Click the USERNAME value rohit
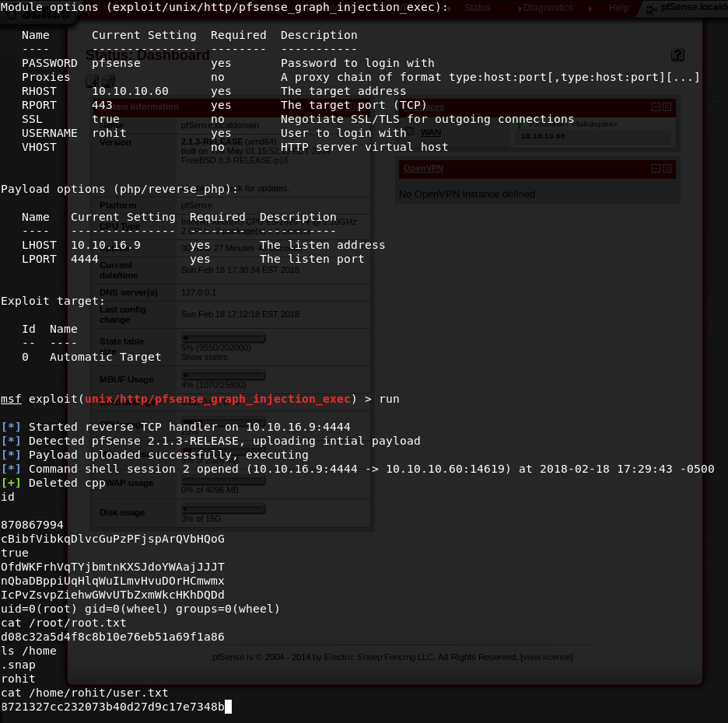Viewport: 728px width, 723px height. pos(109,133)
